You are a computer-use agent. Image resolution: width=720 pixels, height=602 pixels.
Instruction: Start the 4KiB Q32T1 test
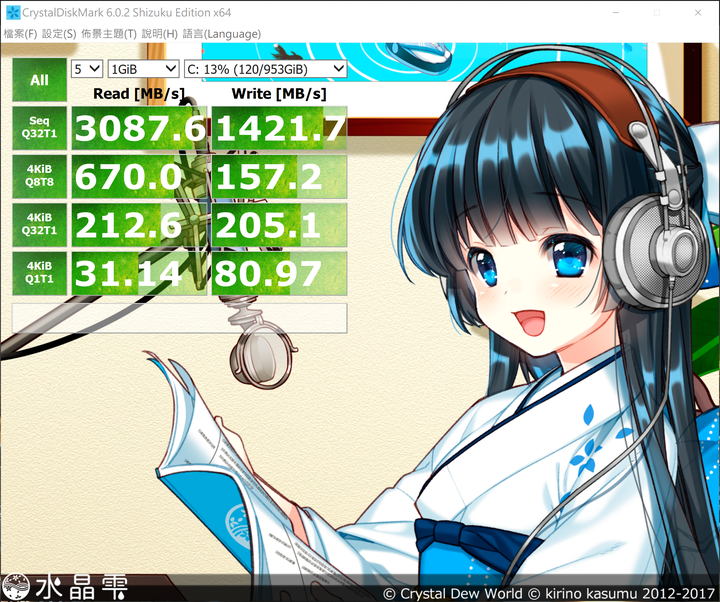(x=39, y=225)
